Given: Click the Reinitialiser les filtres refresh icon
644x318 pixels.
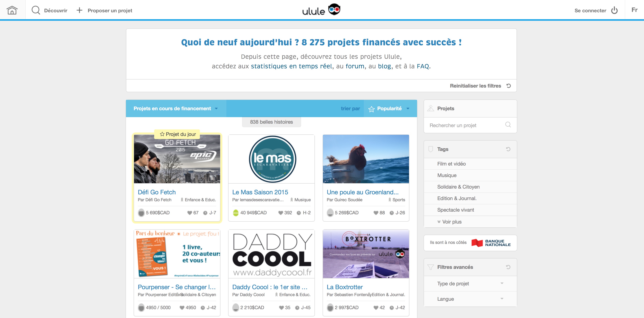Looking at the screenshot, I should (508, 86).
